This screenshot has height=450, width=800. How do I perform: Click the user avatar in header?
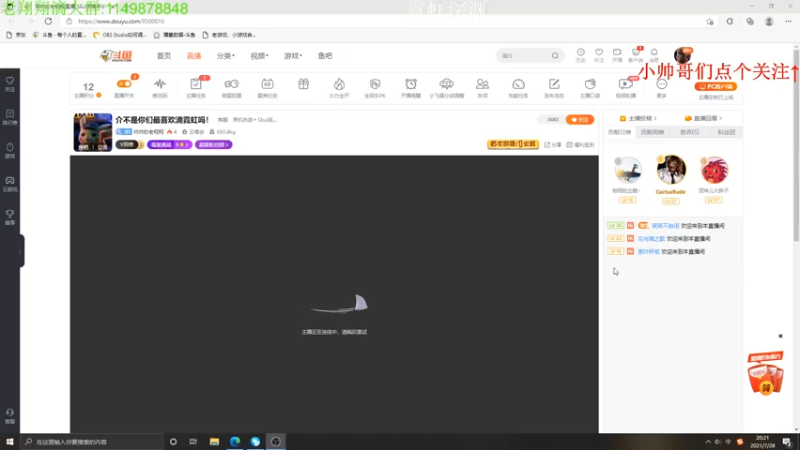click(x=682, y=55)
